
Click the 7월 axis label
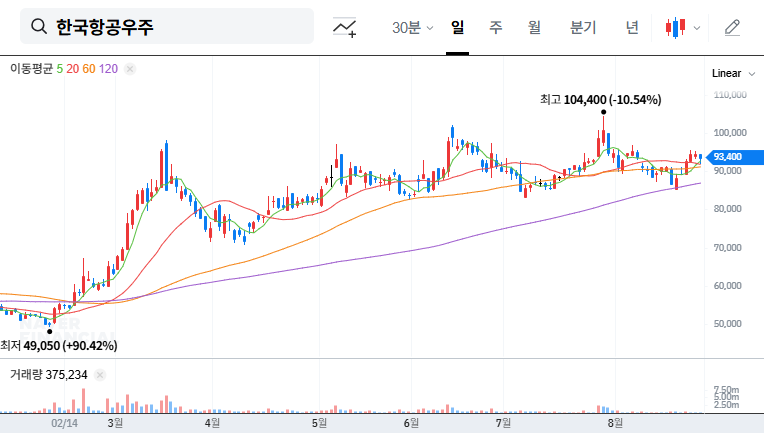(x=503, y=423)
